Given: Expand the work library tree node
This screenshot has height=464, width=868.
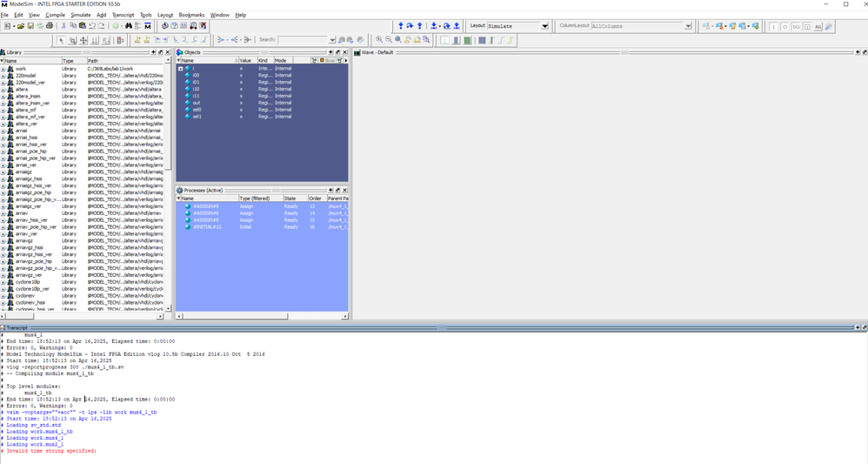Looking at the screenshot, I should pos(3,70).
